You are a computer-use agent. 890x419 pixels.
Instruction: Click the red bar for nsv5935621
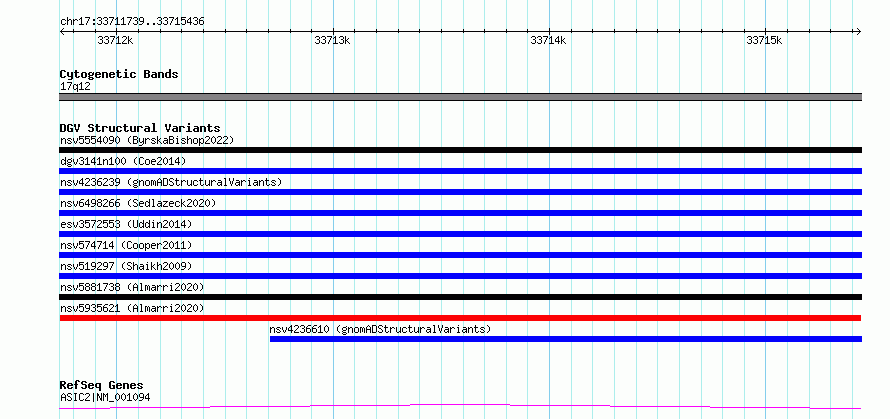tap(460, 318)
